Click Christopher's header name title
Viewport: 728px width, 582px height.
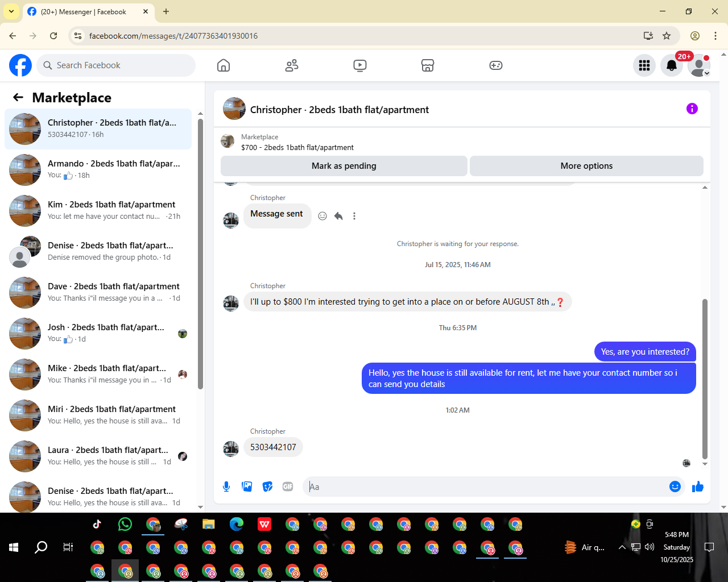coord(340,110)
